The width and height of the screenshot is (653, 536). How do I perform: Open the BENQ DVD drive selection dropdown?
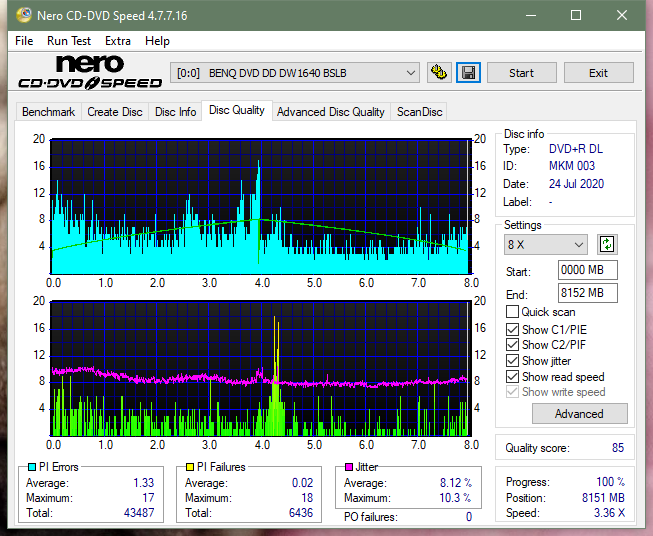[295, 73]
